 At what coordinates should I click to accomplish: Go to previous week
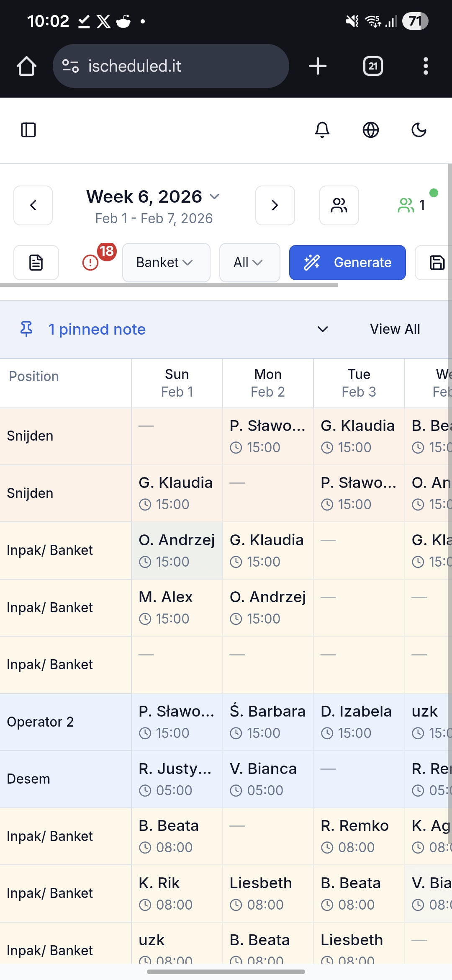pyautogui.click(x=33, y=205)
